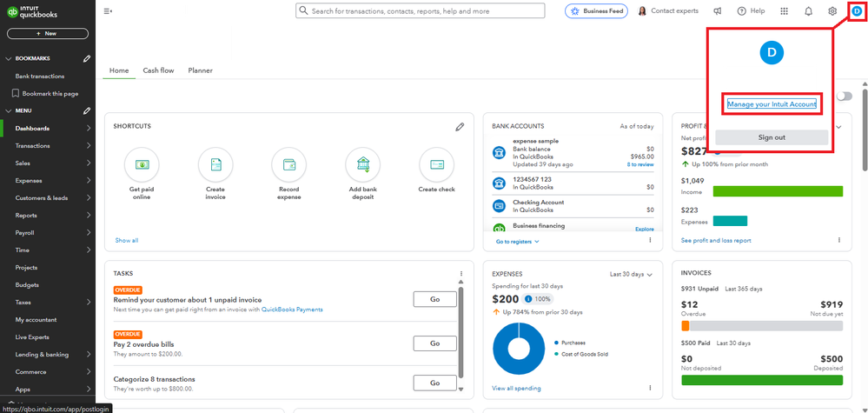The height and width of the screenshot is (413, 868).
Task: Open the megaphone announcements icon
Action: tap(718, 11)
